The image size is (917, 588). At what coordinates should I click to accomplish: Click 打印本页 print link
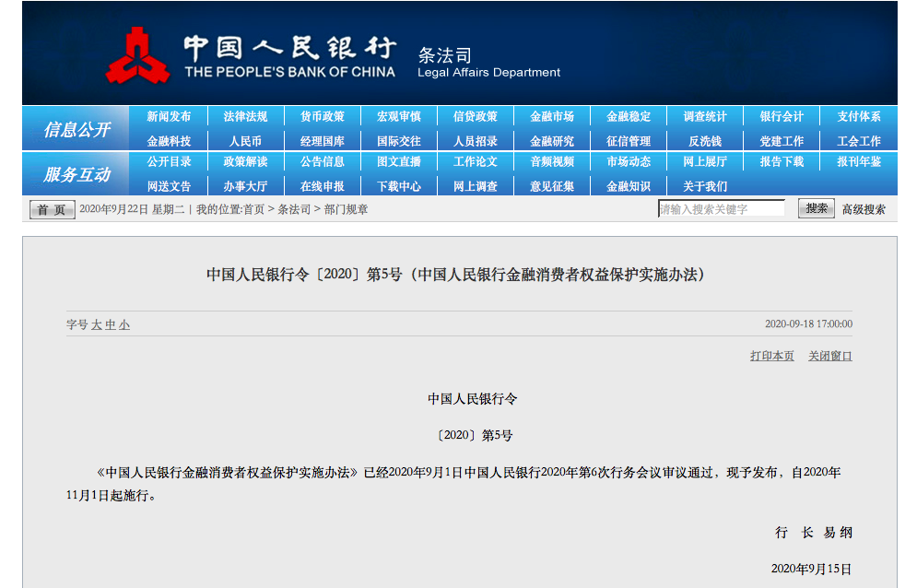[x=772, y=356]
